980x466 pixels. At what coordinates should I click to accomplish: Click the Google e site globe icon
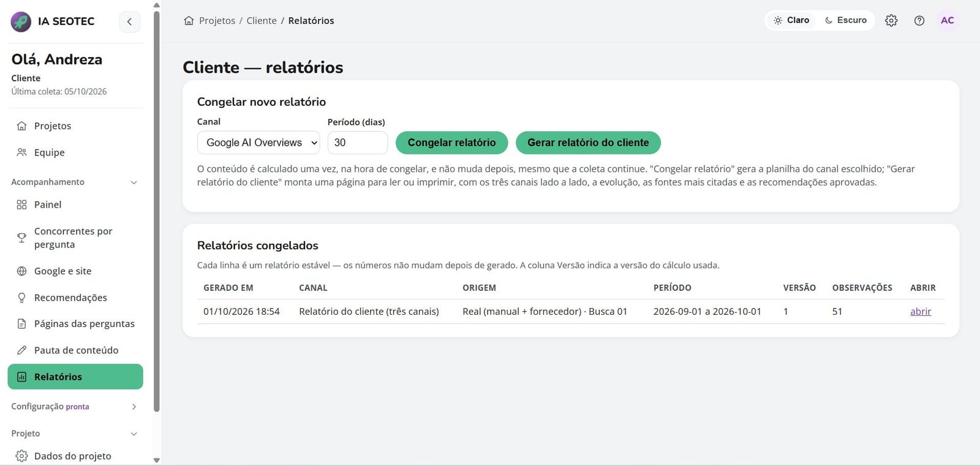pos(21,271)
